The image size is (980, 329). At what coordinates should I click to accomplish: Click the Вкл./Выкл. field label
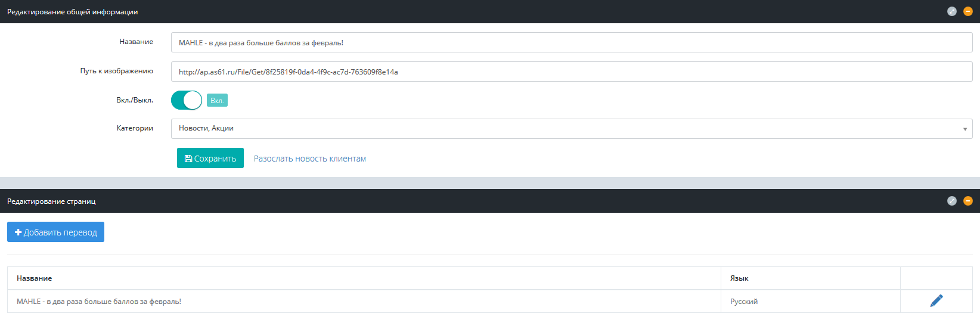(134, 100)
